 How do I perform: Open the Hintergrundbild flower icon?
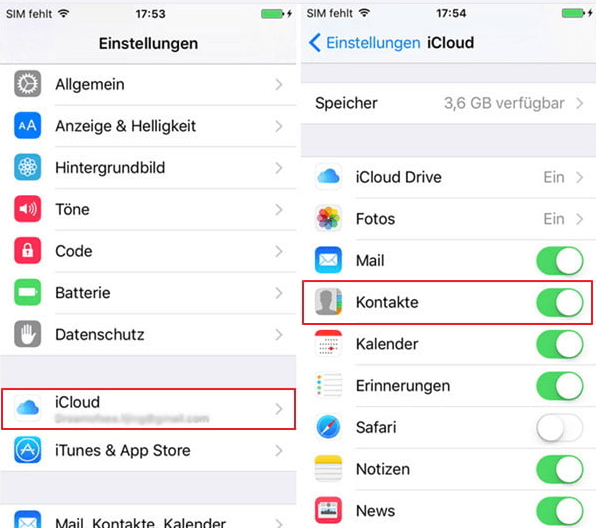click(27, 167)
